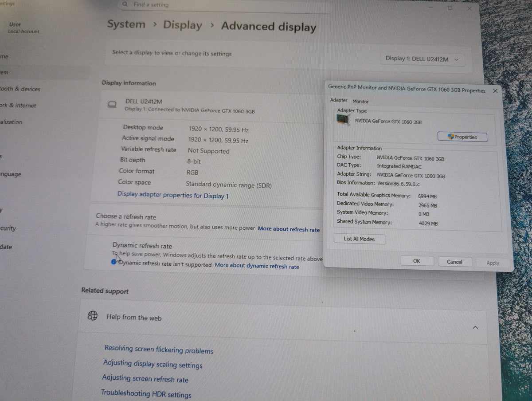Click the Choose a refresh rate heading
The height and width of the screenshot is (401, 532).
coord(126,216)
